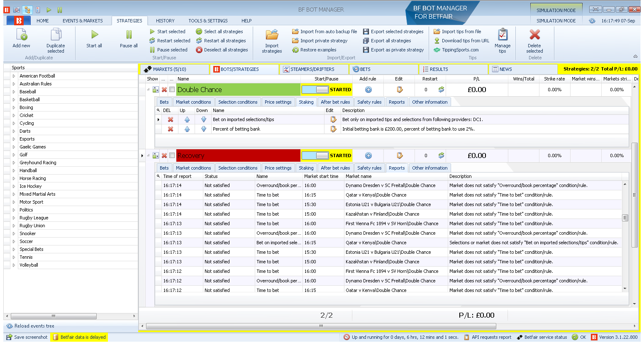Image resolution: width=644 pixels, height=345 pixels.
Task: Open the Import strategies folder icon
Action: click(x=272, y=35)
